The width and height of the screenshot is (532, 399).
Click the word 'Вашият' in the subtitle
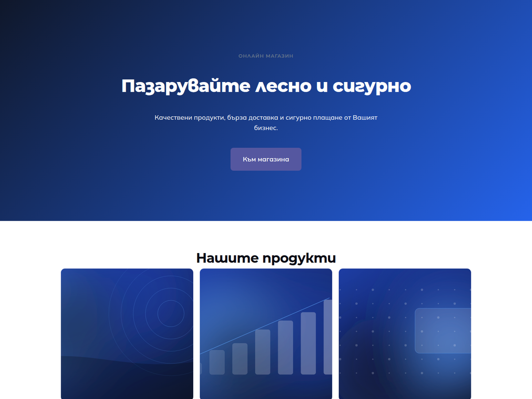coord(365,118)
